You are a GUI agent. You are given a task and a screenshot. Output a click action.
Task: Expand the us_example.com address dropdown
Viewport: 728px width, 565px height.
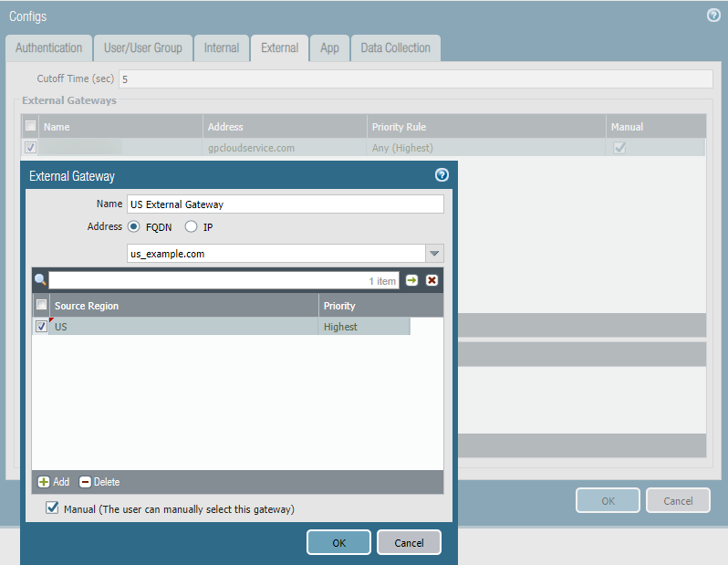434,254
